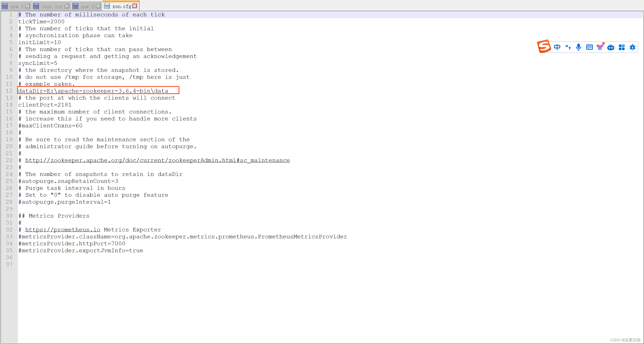Close the new 1 tab
Viewport: 644px width, 344px height.
tap(28, 6)
